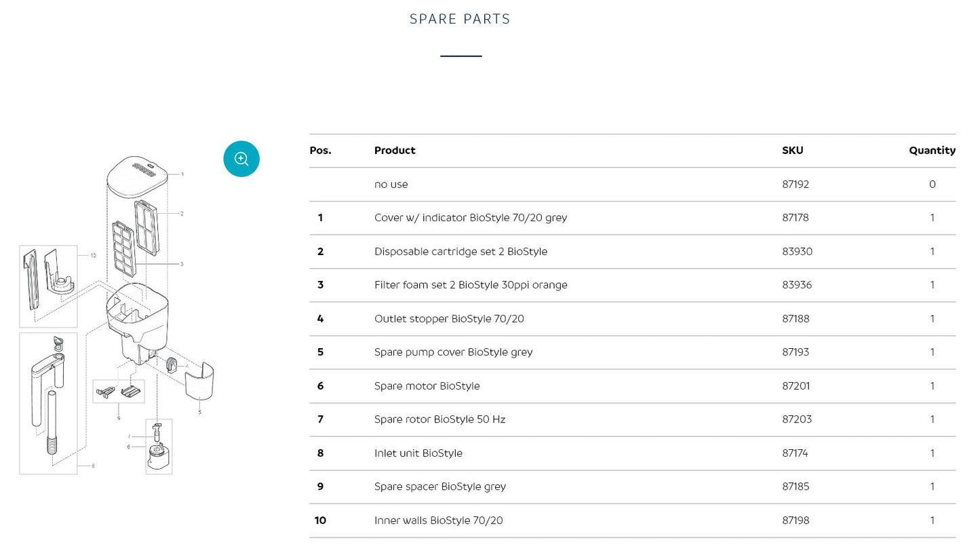Select Spare pump cover BioStyle grey
The image size is (980, 551).
[x=453, y=352]
